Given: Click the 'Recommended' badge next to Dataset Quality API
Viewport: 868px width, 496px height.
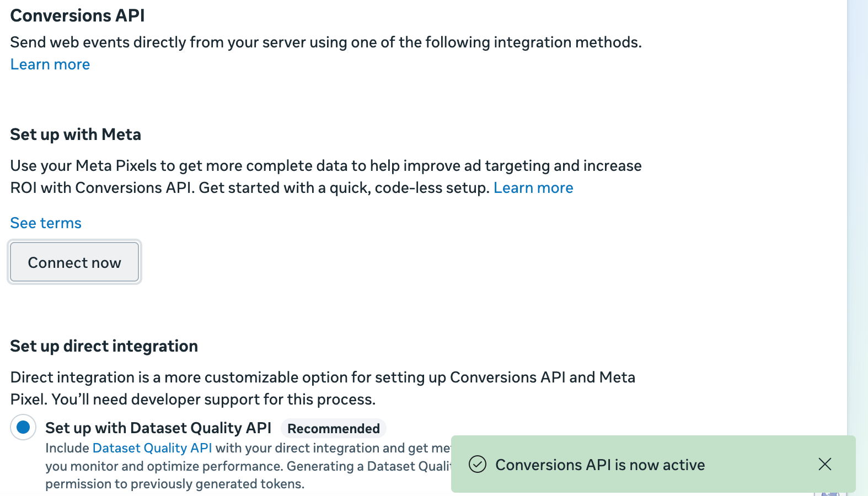Looking at the screenshot, I should click(333, 428).
